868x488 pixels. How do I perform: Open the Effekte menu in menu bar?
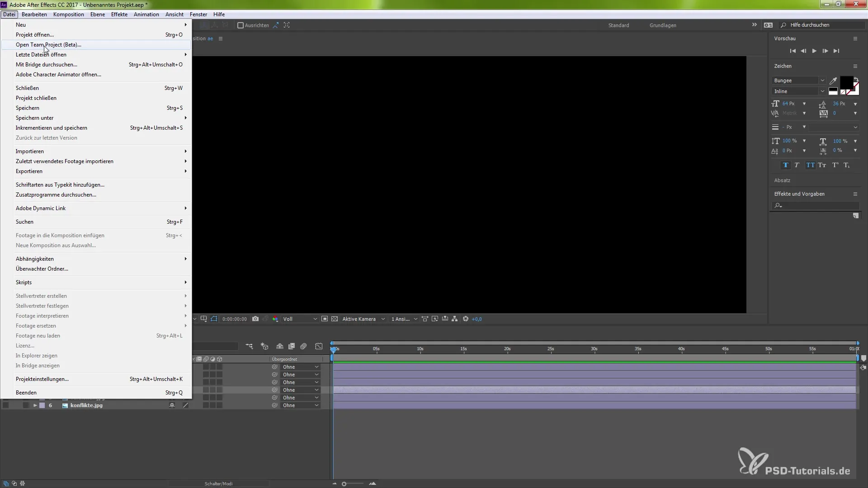click(119, 14)
